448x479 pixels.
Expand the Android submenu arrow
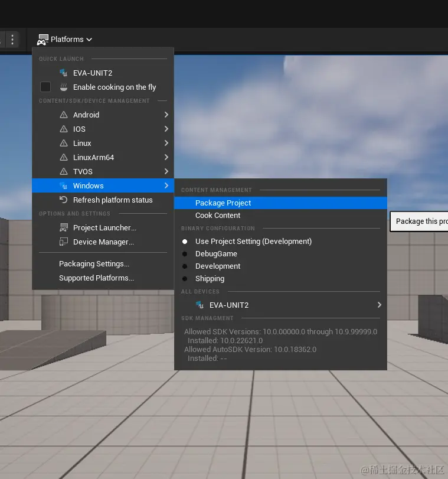point(166,115)
